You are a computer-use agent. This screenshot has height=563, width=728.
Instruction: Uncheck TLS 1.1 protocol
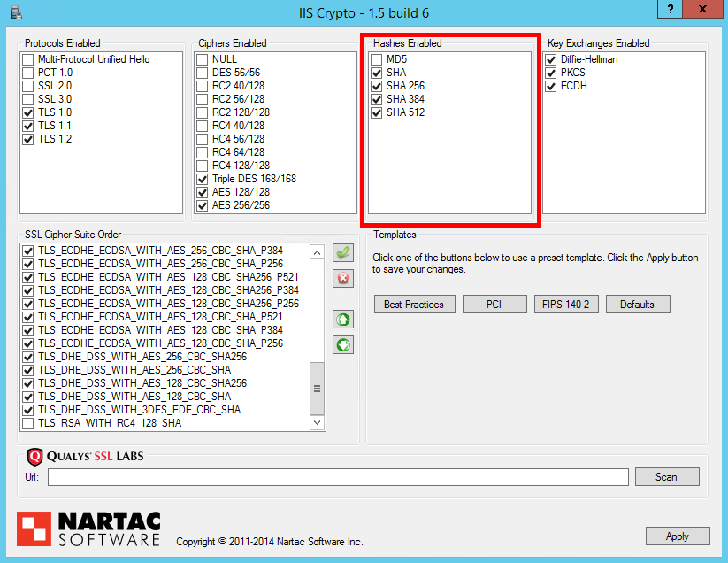point(28,126)
